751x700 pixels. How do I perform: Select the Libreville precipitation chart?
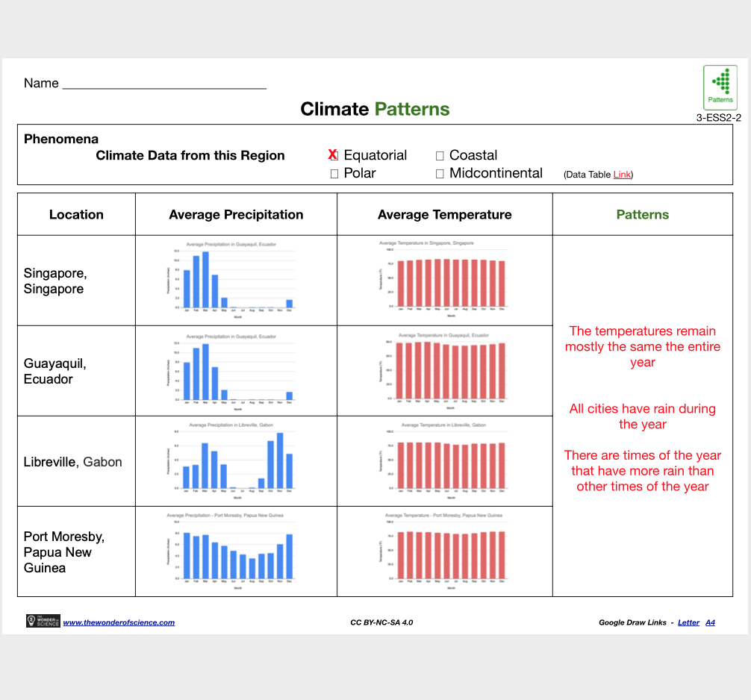pyautogui.click(x=231, y=461)
